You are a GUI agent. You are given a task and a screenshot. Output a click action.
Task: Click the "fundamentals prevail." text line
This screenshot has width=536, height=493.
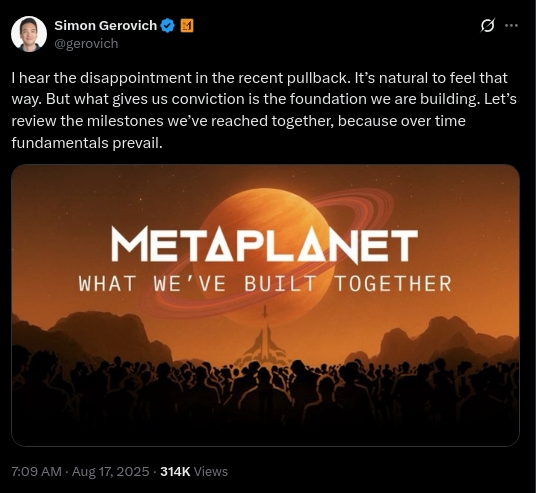click(x=87, y=143)
